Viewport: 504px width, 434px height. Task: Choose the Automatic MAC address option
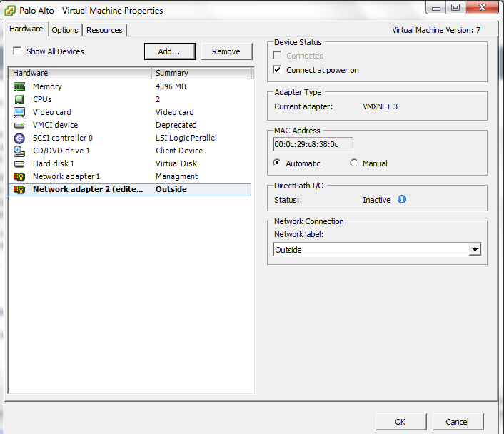click(277, 163)
